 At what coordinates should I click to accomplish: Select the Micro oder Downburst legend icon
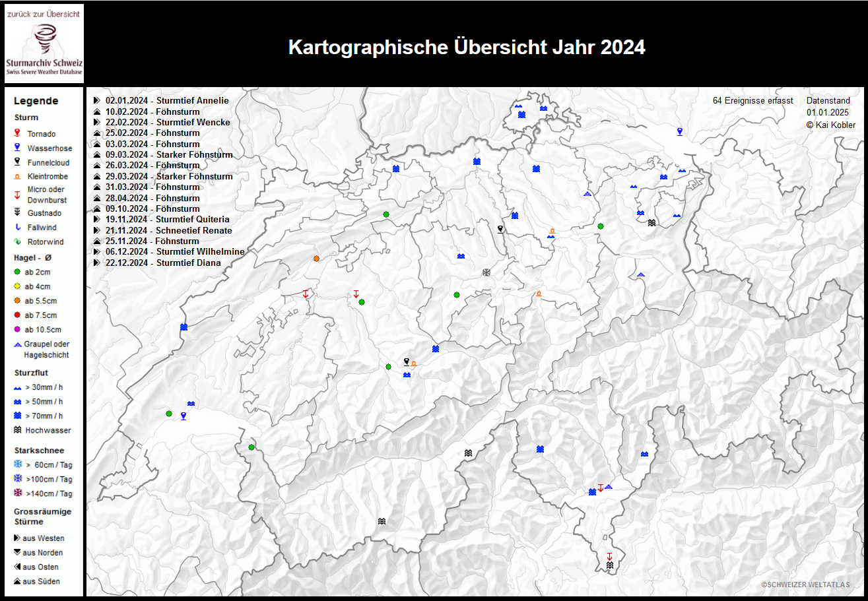pos(17,195)
